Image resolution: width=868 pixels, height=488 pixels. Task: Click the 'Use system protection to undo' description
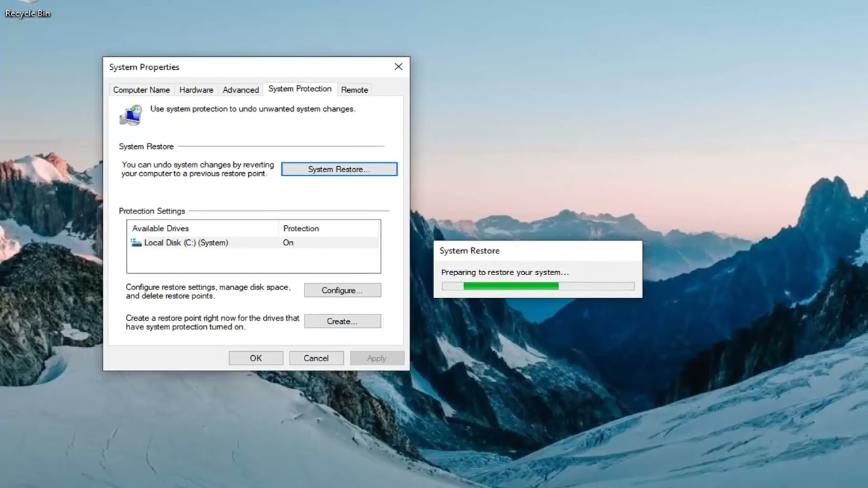click(x=252, y=108)
